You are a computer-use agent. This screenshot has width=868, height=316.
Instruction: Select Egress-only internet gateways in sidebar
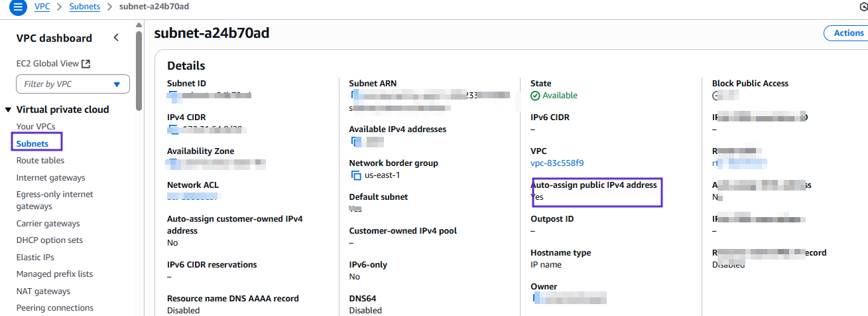[55, 200]
